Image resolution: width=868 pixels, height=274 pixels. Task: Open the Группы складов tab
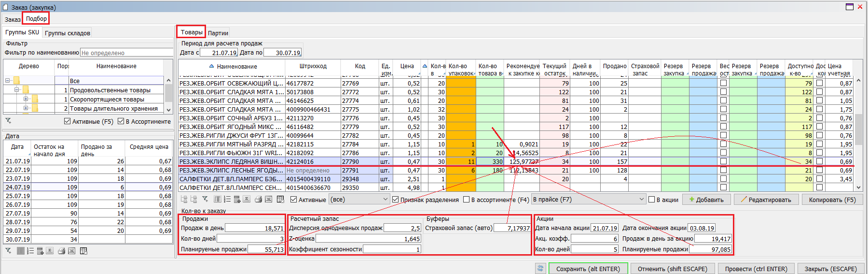(x=68, y=33)
